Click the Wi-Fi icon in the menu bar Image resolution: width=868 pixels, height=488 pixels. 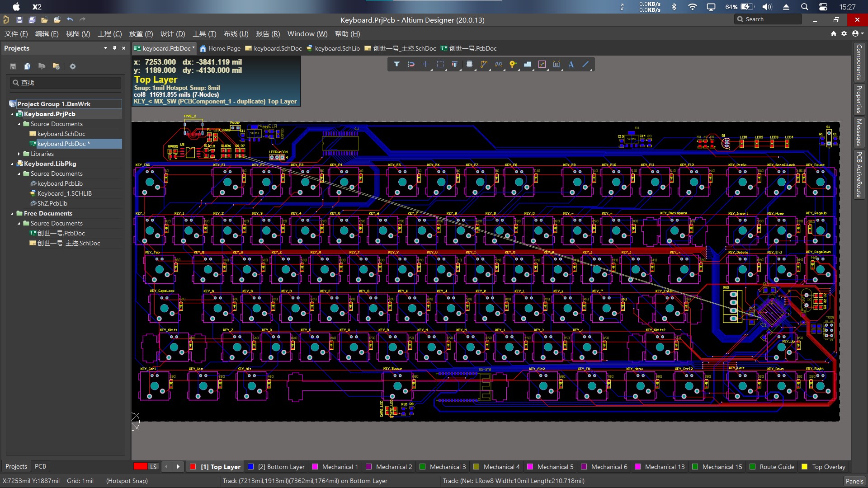692,7
